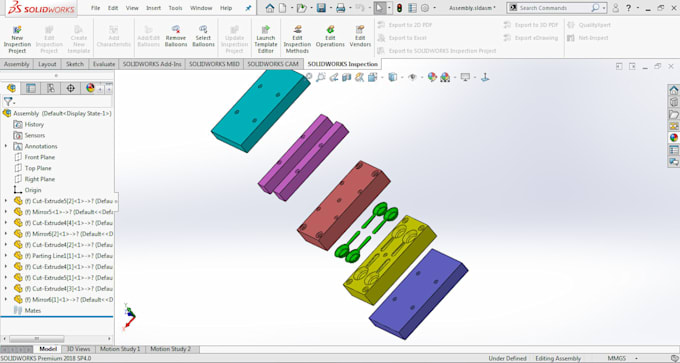Click the filter funnel icon
Screen dimensions: 680x363
point(8,101)
